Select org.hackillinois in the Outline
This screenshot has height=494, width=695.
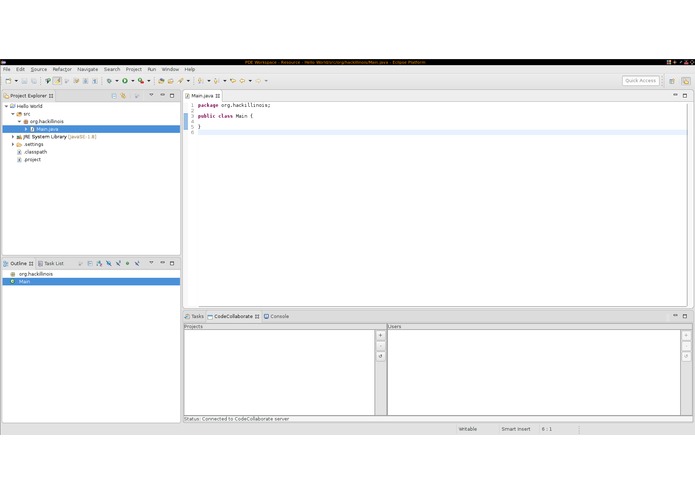pos(91,274)
